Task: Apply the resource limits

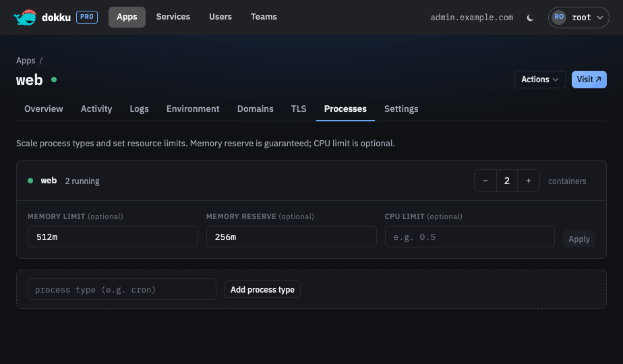Action: (579, 239)
